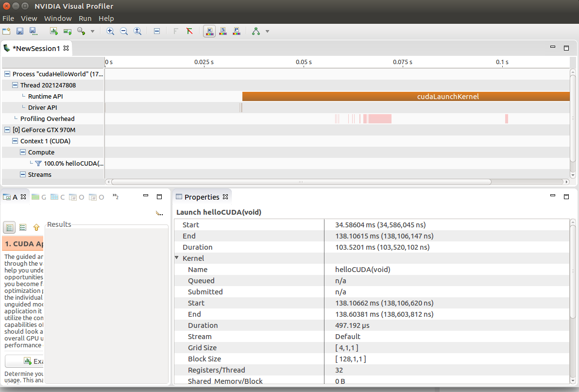Minimize the Analysis panel
This screenshot has width=579, height=392.
click(146, 196)
